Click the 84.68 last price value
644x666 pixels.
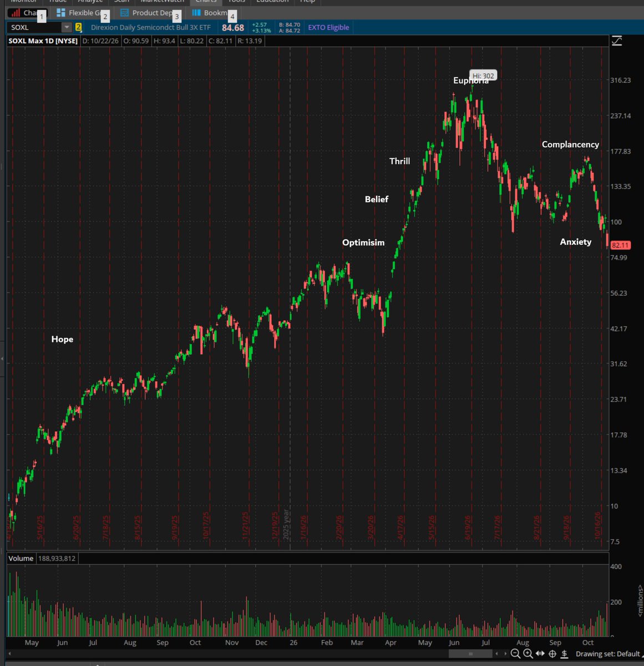[x=232, y=28]
